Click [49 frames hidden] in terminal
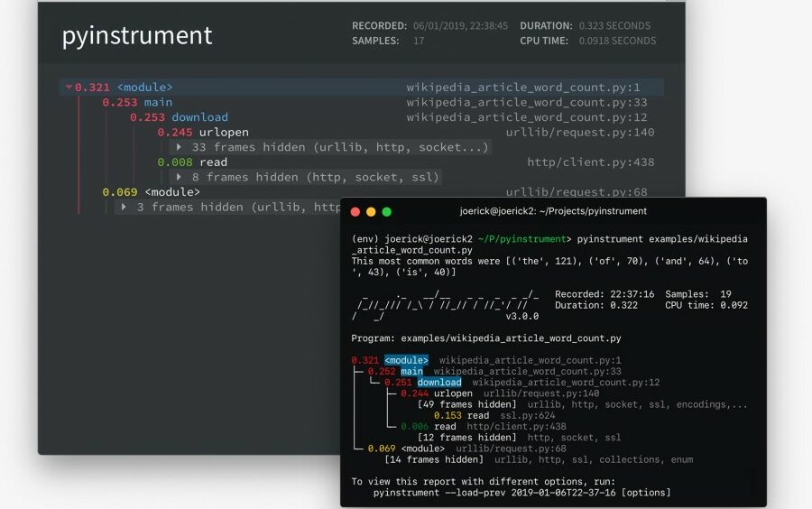Viewport: 812px width, 509px height. (x=466, y=404)
